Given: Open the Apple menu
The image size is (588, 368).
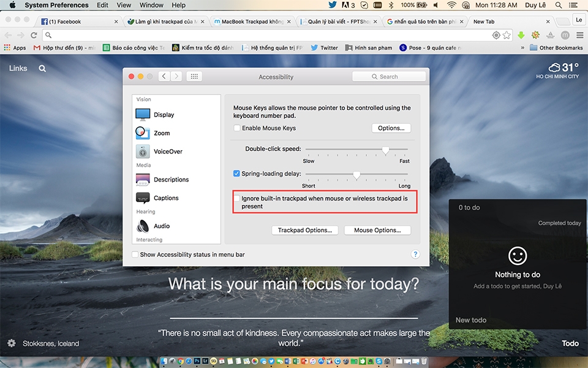Looking at the screenshot, I should tap(12, 5).
